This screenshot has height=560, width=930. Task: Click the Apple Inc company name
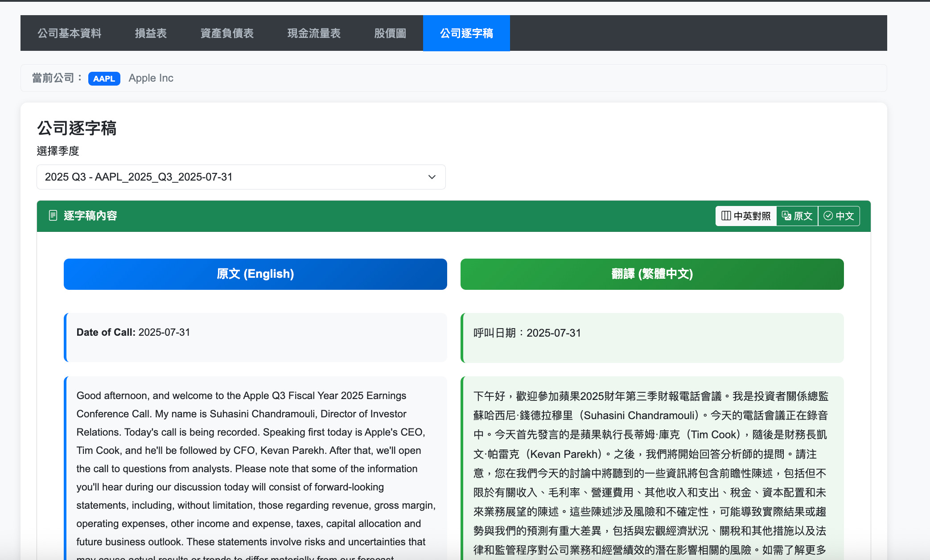tap(151, 78)
